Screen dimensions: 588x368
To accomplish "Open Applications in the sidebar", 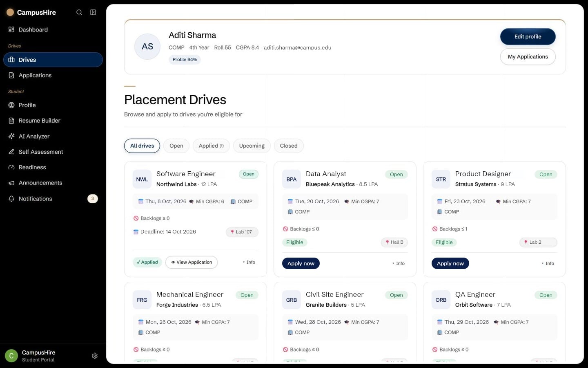I will pyautogui.click(x=53, y=75).
